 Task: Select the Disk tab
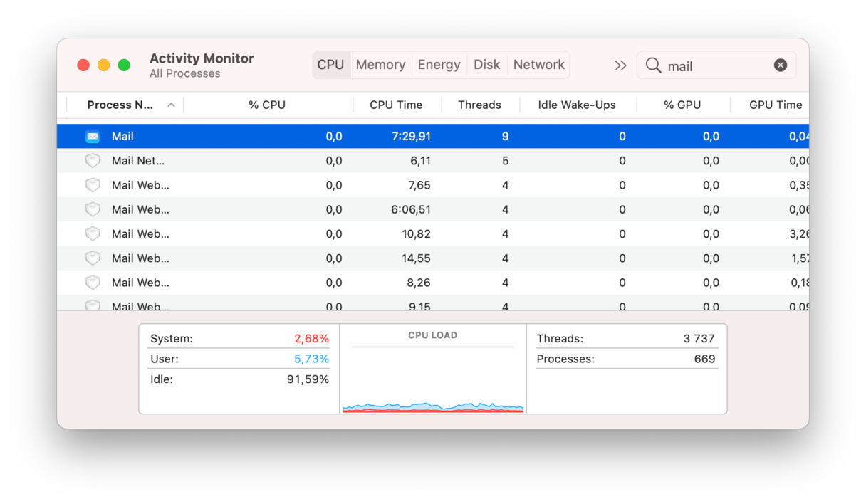tap(486, 65)
